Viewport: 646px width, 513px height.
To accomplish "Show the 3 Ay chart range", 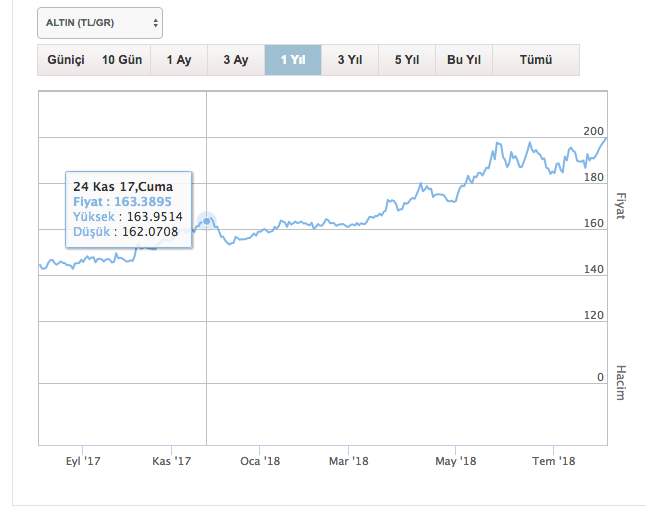I will coord(235,60).
